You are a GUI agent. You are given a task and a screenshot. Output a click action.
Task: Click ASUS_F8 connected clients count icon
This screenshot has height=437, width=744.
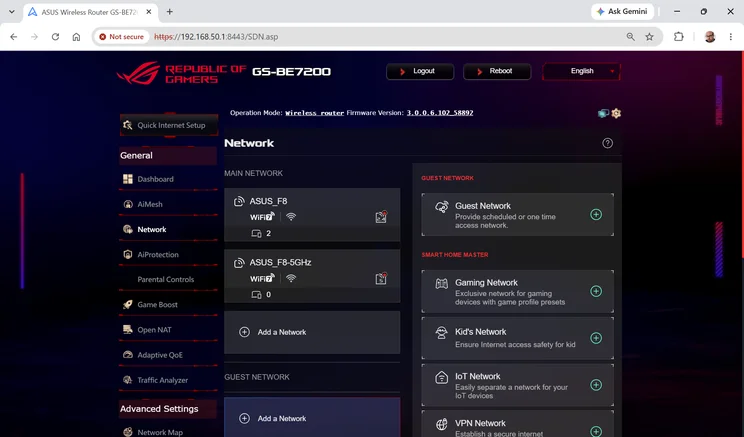pyautogui.click(x=256, y=233)
